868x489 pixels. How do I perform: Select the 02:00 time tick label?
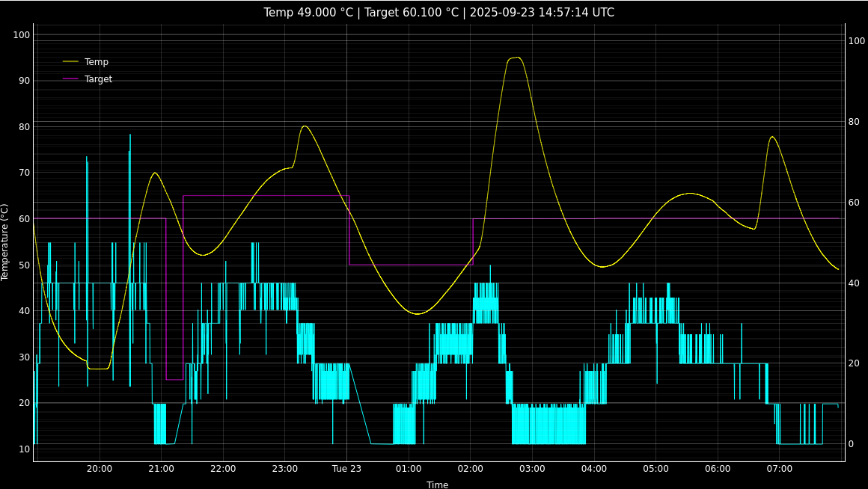point(470,469)
